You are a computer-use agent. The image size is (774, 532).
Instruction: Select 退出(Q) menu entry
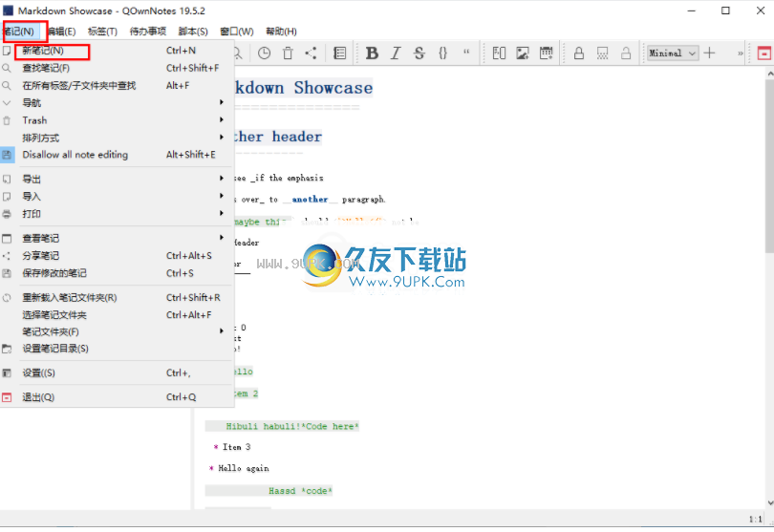click(117, 397)
